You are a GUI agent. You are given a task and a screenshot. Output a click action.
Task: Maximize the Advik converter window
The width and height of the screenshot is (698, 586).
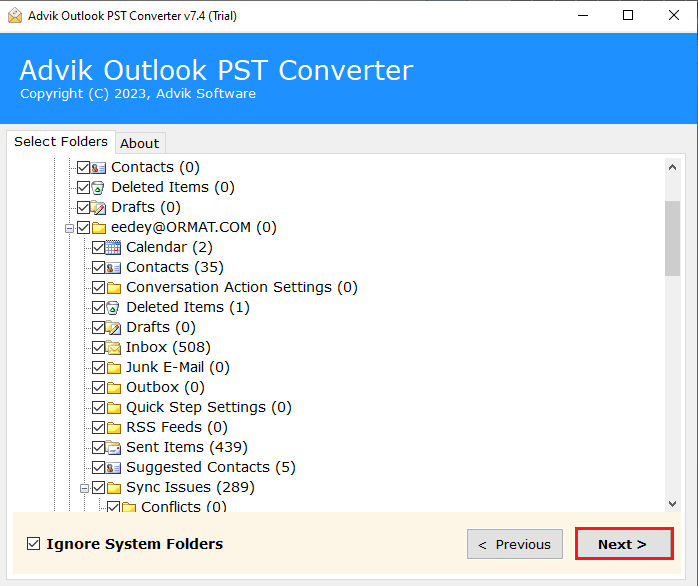pyautogui.click(x=628, y=16)
